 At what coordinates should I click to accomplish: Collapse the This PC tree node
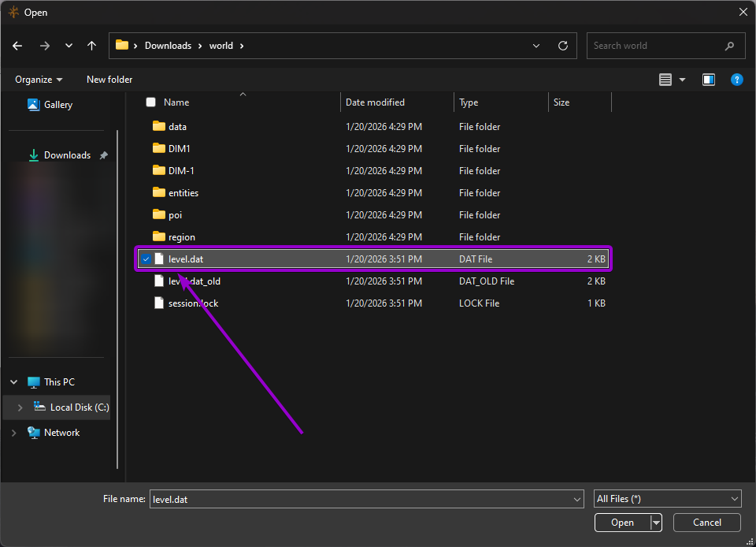(13, 381)
